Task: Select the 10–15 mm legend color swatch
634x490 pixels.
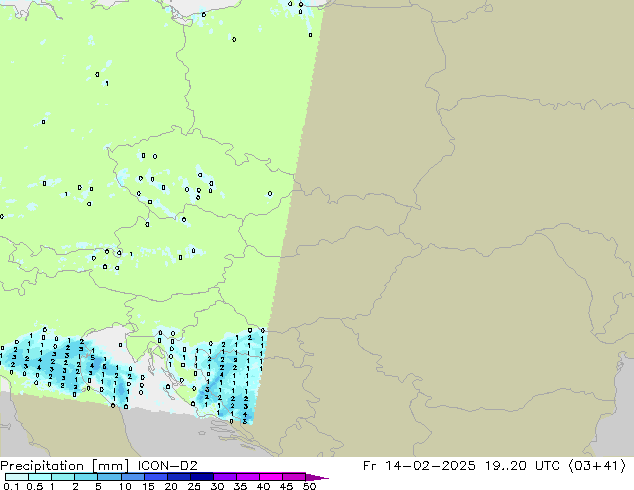Action: (x=132, y=477)
